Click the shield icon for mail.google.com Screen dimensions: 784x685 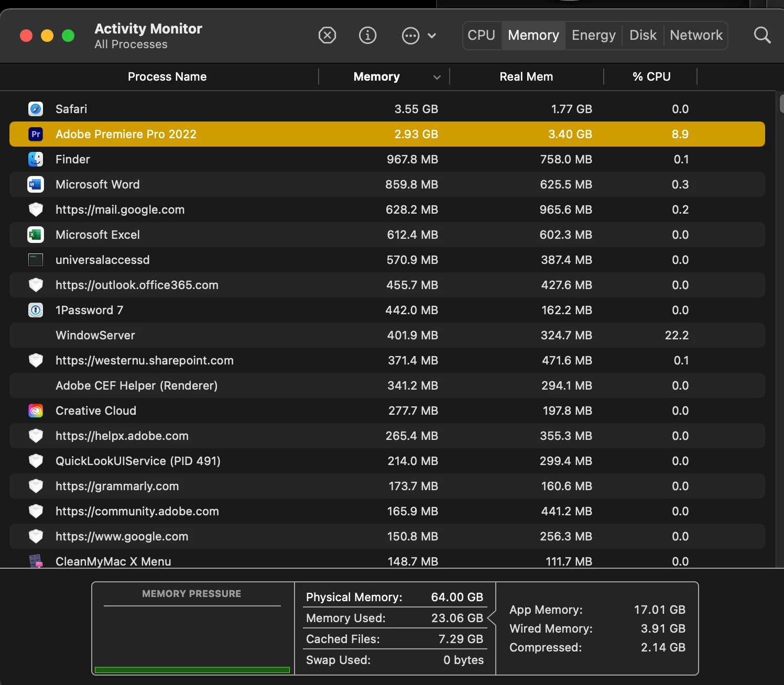coord(36,209)
